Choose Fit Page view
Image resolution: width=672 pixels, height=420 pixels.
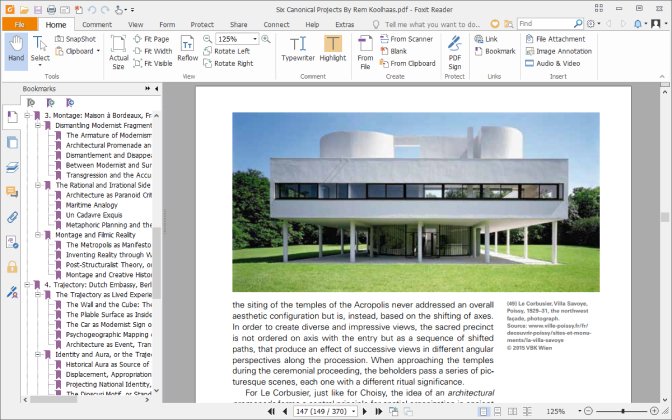tap(151, 39)
